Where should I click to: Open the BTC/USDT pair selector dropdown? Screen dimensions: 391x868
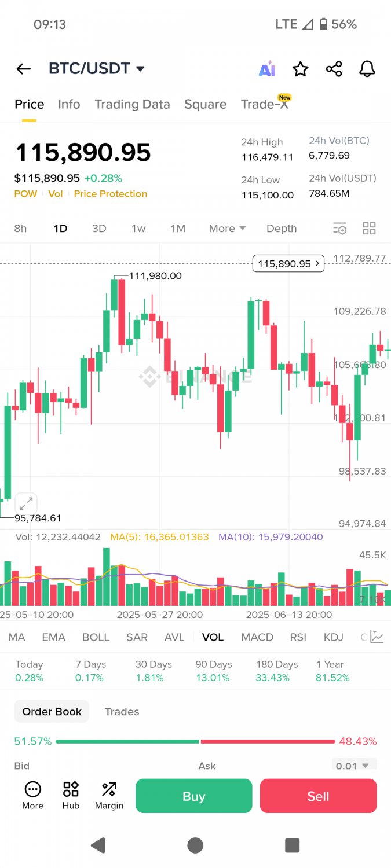tap(97, 68)
